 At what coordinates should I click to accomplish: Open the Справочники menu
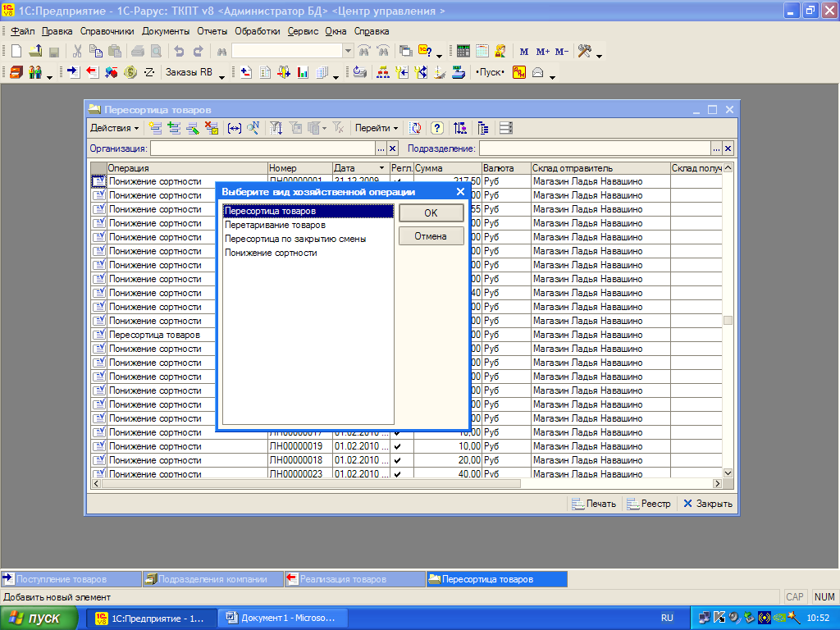click(x=107, y=31)
